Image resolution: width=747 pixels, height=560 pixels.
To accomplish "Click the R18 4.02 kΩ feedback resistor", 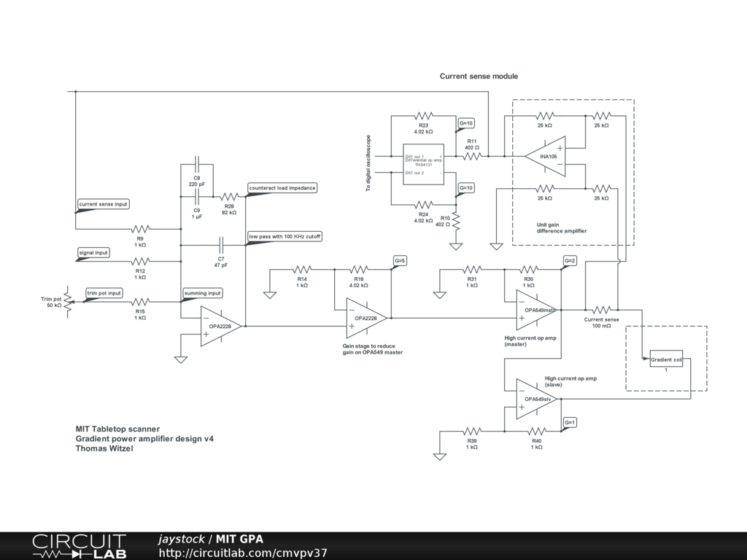I will (x=358, y=269).
